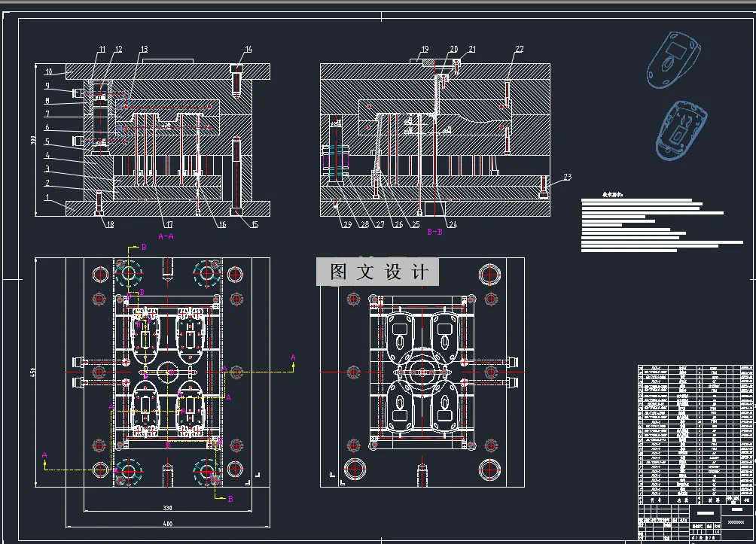The width and height of the screenshot is (756, 544).
Task: Click the leader label 15
Action: 255,224
